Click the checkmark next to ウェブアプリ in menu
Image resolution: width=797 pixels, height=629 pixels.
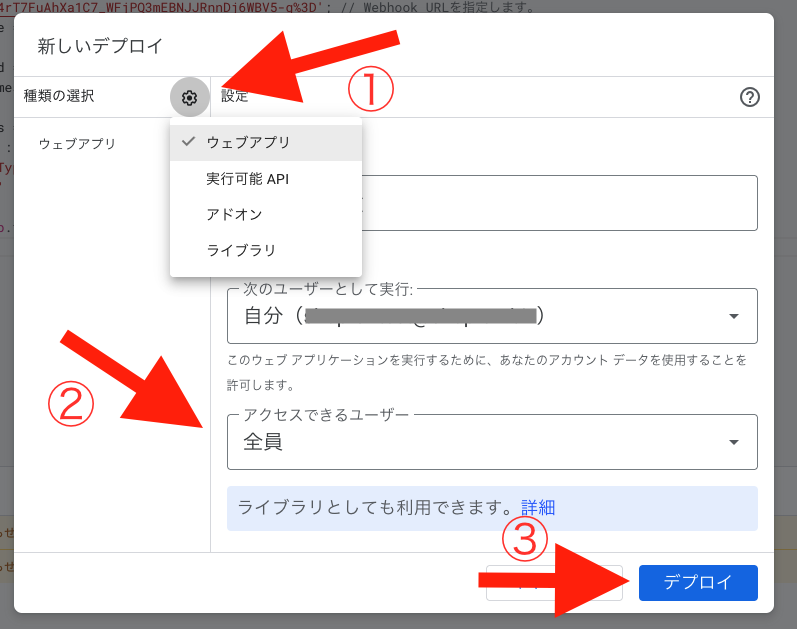pos(188,142)
